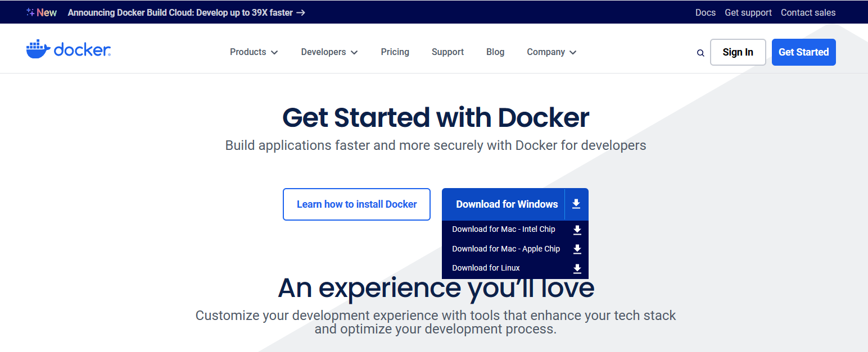Go to the Pricing page
Image resolution: width=868 pixels, height=352 pixels.
click(x=395, y=52)
